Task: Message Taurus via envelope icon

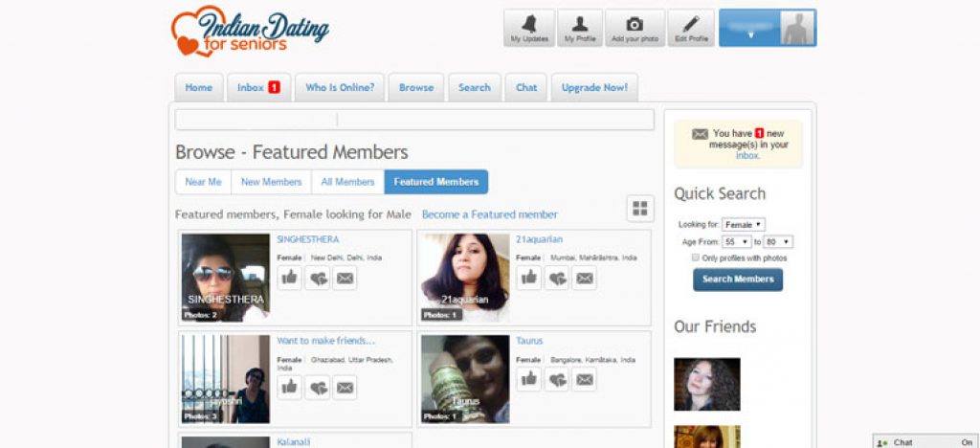Action: (585, 379)
